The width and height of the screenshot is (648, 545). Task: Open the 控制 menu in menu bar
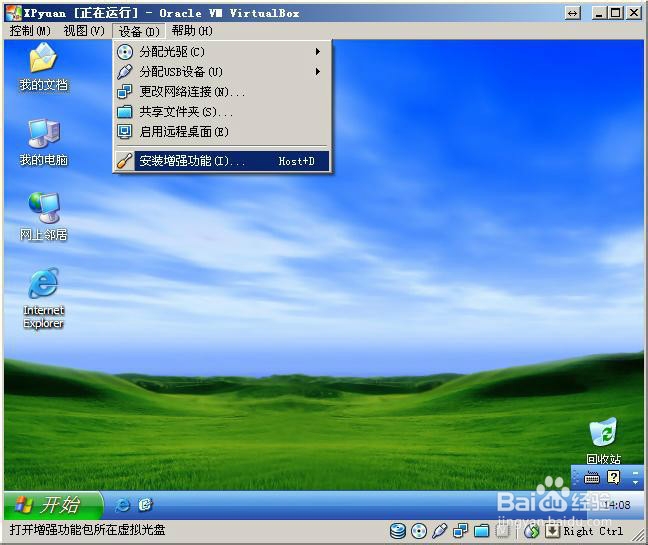click(30, 31)
